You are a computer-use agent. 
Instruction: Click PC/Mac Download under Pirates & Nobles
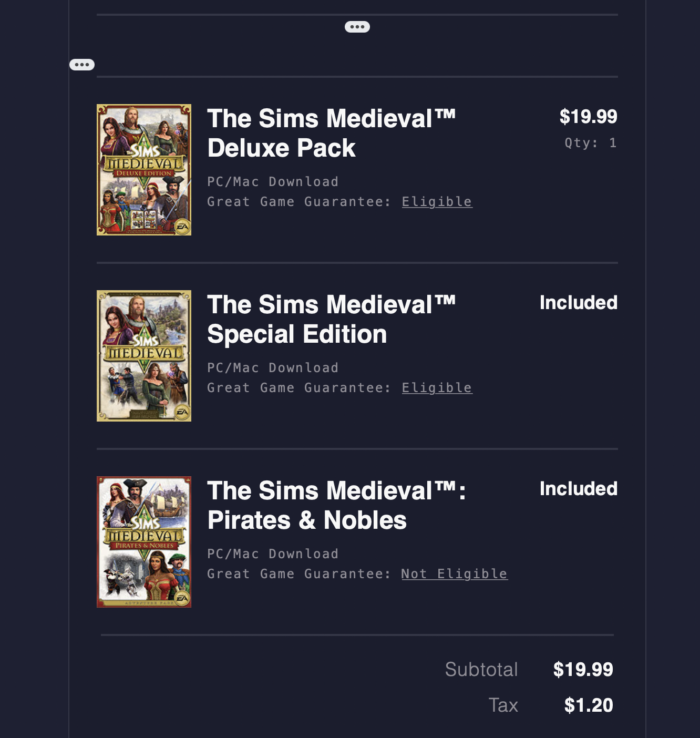coord(273,554)
